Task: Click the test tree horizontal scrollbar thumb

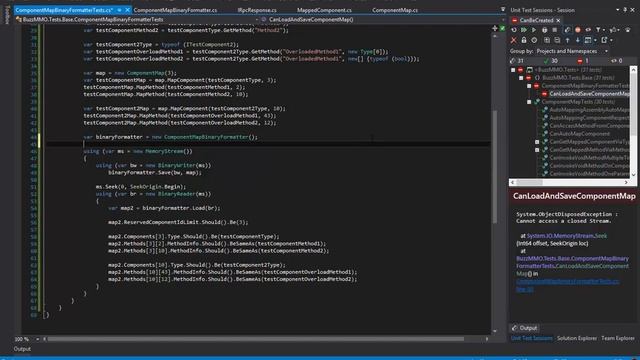Action: (529, 182)
